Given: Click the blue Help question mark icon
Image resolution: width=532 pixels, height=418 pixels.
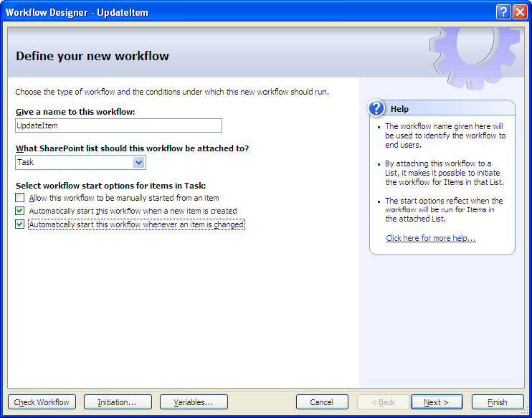Looking at the screenshot, I should point(376,108).
